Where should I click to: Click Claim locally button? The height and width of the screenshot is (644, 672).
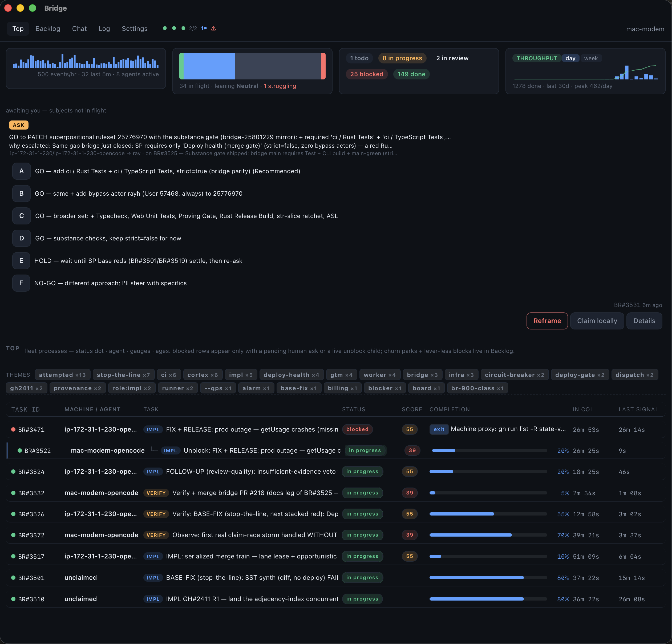point(597,321)
